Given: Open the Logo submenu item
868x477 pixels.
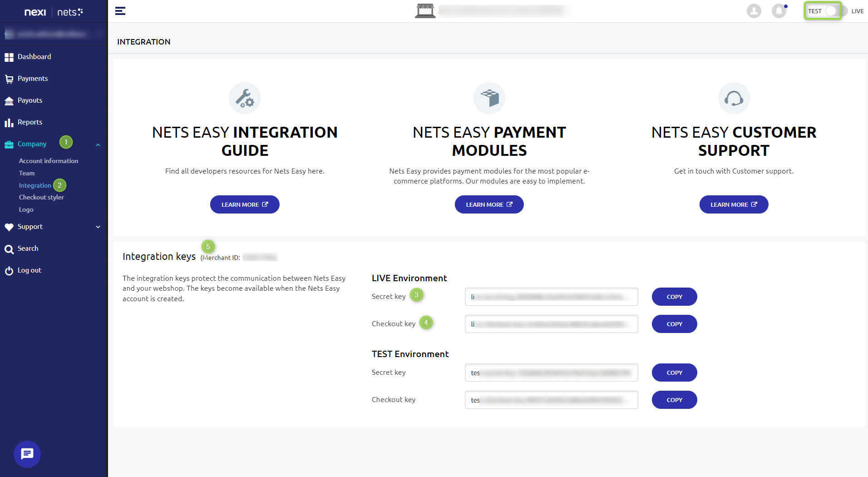Looking at the screenshot, I should click(26, 209).
